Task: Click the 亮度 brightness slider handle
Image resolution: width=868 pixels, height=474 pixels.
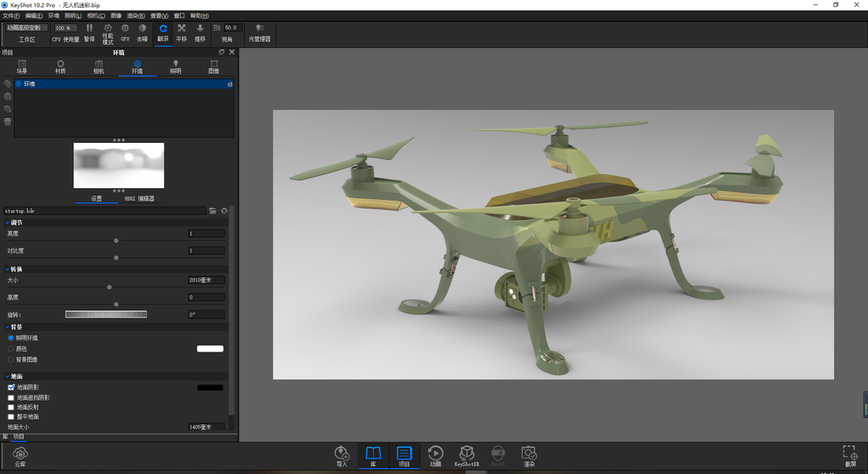Action: tap(115, 241)
